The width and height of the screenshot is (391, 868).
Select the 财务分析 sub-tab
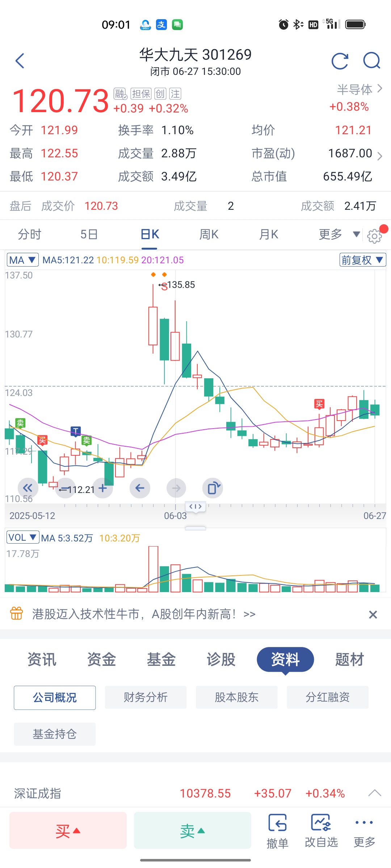coord(146,697)
